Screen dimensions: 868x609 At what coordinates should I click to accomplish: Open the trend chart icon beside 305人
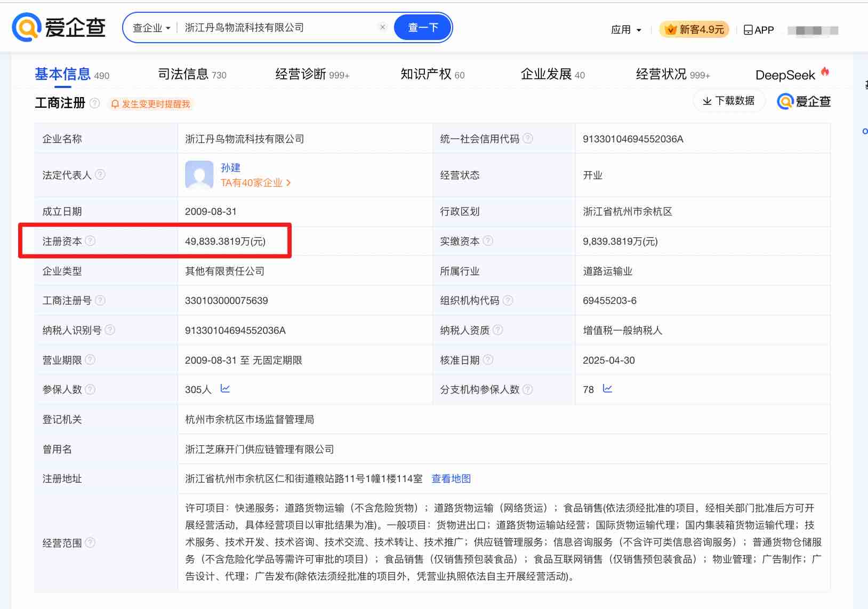[x=225, y=389]
